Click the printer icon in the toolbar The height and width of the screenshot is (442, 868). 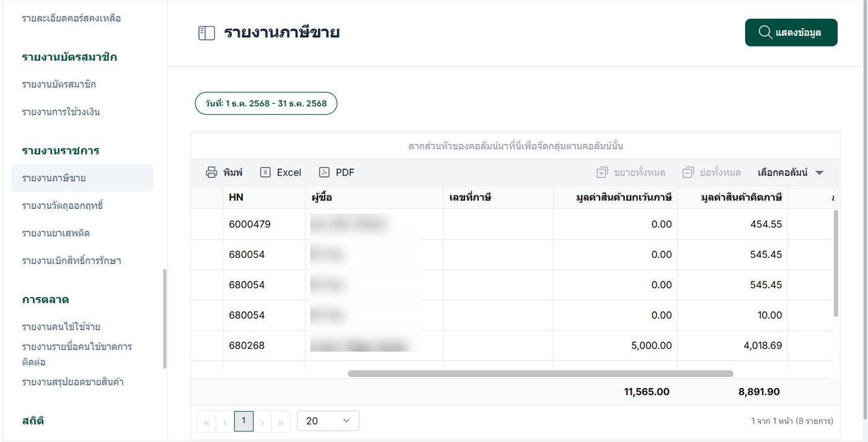211,172
